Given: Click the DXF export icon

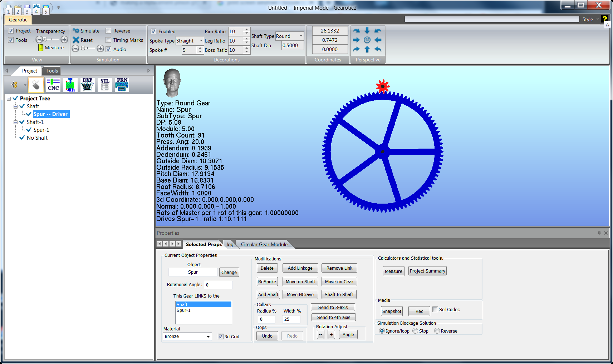Looking at the screenshot, I should pyautogui.click(x=87, y=85).
